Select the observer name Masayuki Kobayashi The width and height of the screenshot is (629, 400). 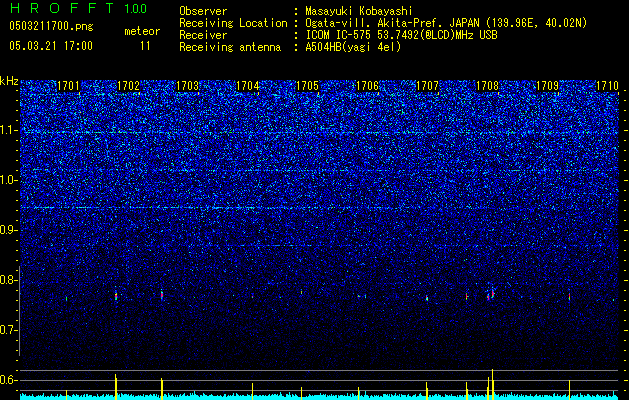(x=359, y=11)
